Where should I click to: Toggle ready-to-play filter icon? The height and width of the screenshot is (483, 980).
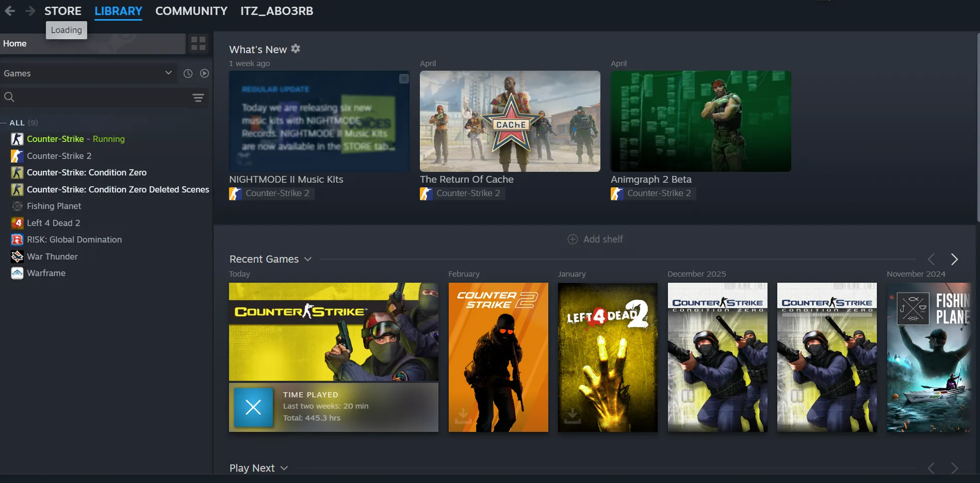point(204,73)
